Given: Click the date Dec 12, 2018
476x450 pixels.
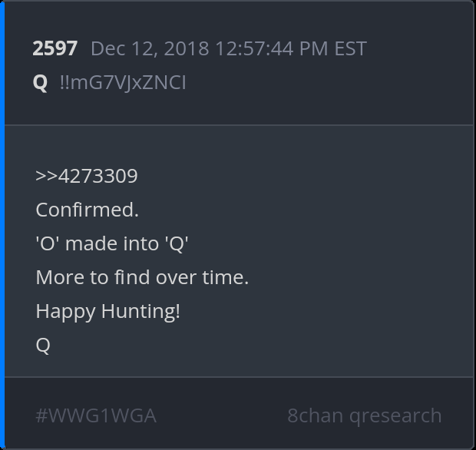Looking at the screenshot, I should pyautogui.click(x=150, y=48).
